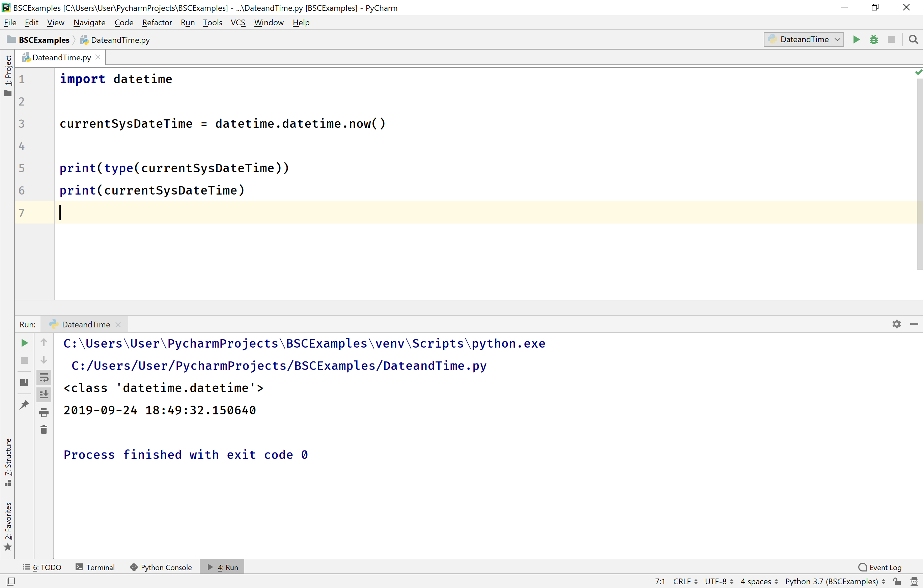Click Restore Layout icon in Run panel
Screen dimensions: 923x588
point(24,382)
